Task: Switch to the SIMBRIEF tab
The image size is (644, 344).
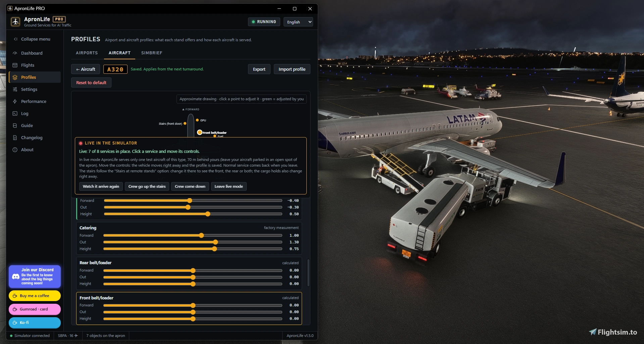Action: pyautogui.click(x=152, y=53)
